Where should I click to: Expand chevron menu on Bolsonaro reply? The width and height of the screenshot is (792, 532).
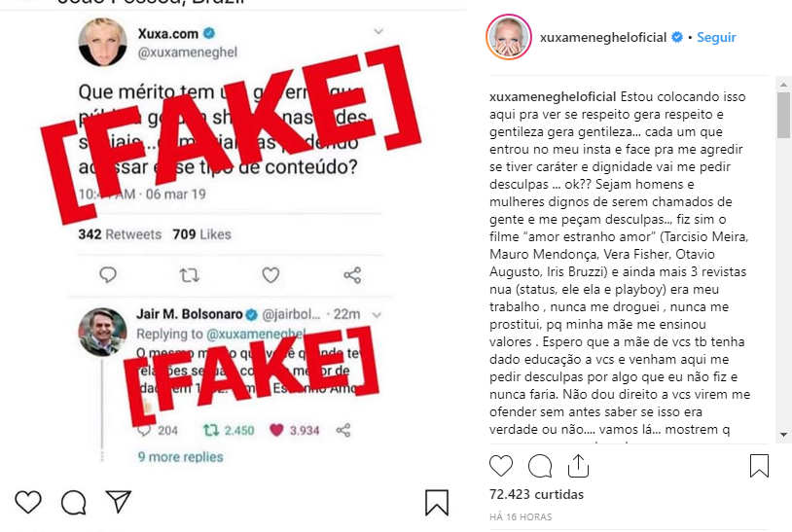[x=377, y=315]
